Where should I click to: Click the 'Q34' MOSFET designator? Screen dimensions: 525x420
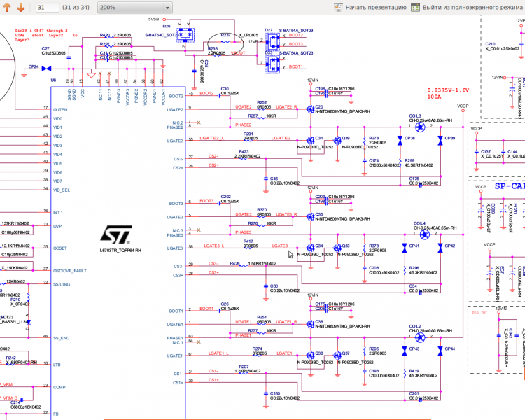[x=319, y=246]
